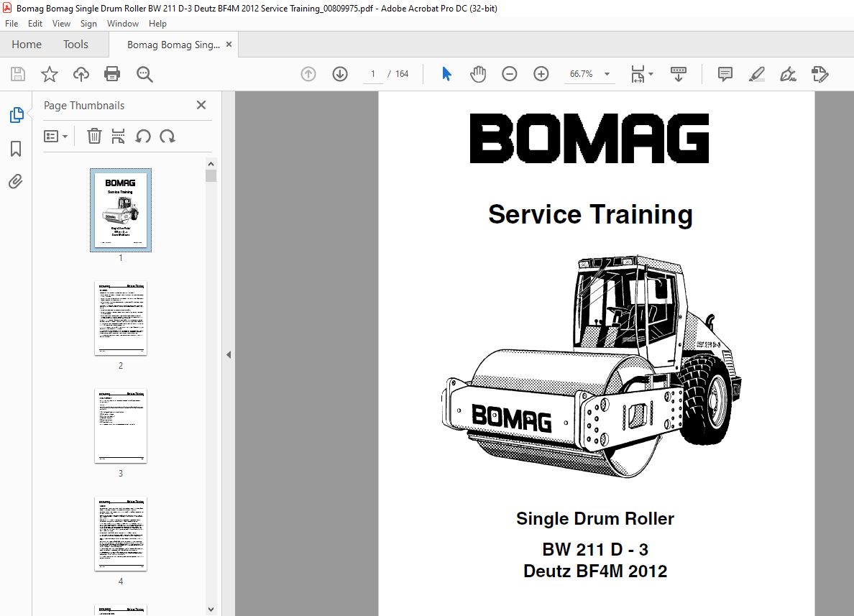Add a comment sticky note
This screenshot has height=616, width=854.
pyautogui.click(x=725, y=74)
